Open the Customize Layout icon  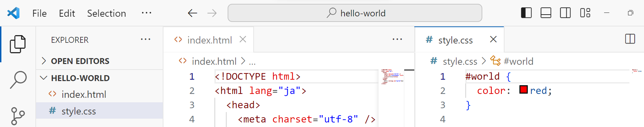click(x=585, y=13)
